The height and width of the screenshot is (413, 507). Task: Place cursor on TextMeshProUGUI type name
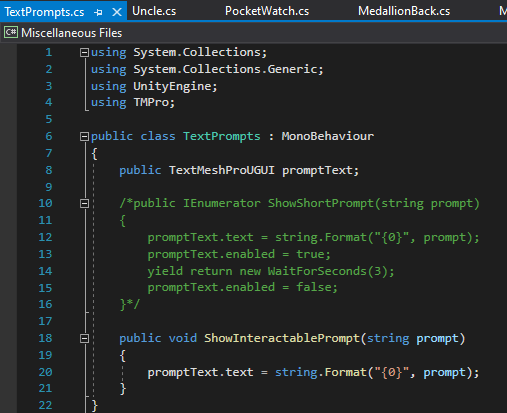click(x=222, y=170)
